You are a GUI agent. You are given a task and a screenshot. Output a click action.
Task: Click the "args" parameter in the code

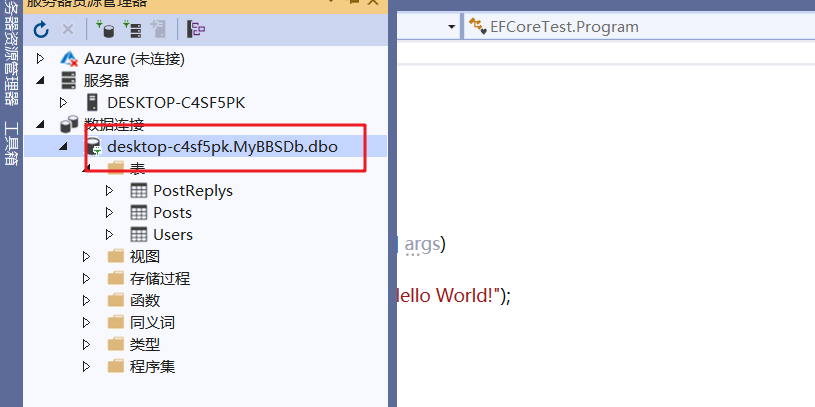(x=422, y=243)
